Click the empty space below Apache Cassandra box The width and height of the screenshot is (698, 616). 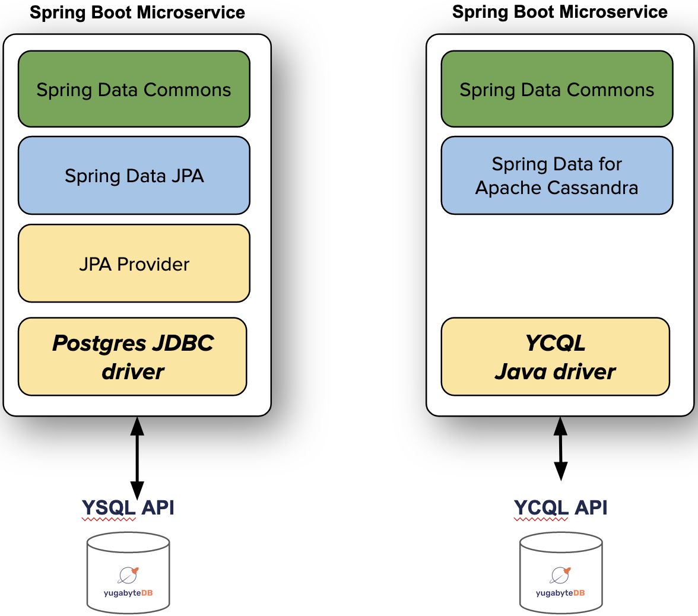tap(557, 266)
